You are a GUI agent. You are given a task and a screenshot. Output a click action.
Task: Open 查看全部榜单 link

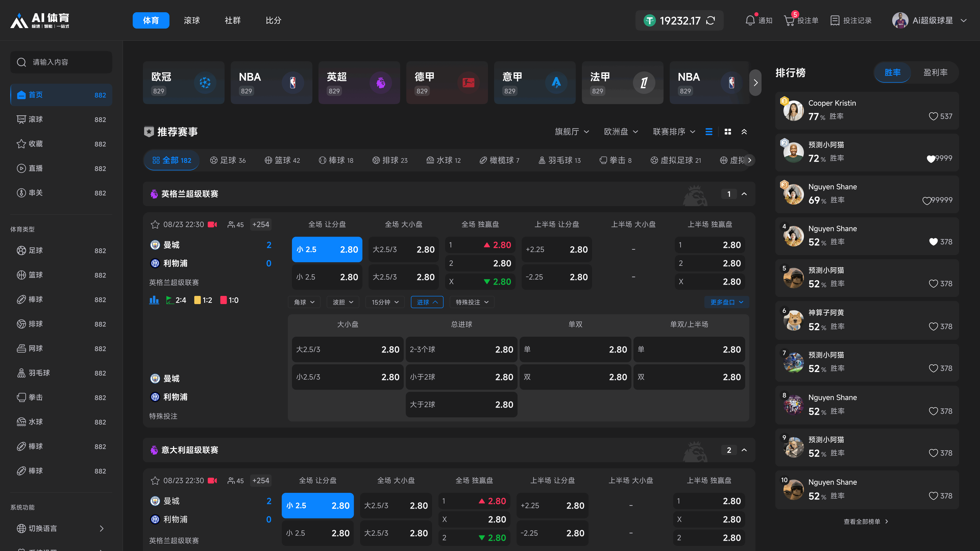[x=866, y=521]
